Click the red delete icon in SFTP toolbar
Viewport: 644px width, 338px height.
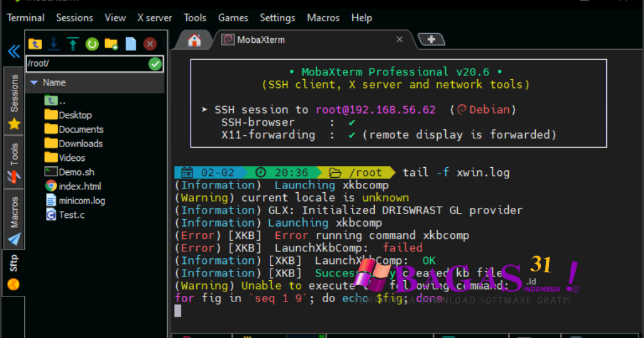[x=150, y=43]
